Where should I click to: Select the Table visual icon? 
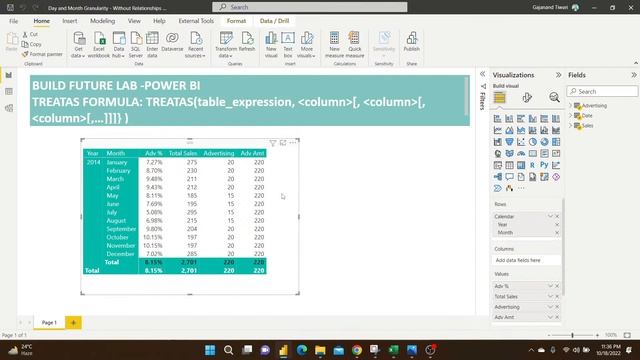pyautogui.click(x=509, y=165)
